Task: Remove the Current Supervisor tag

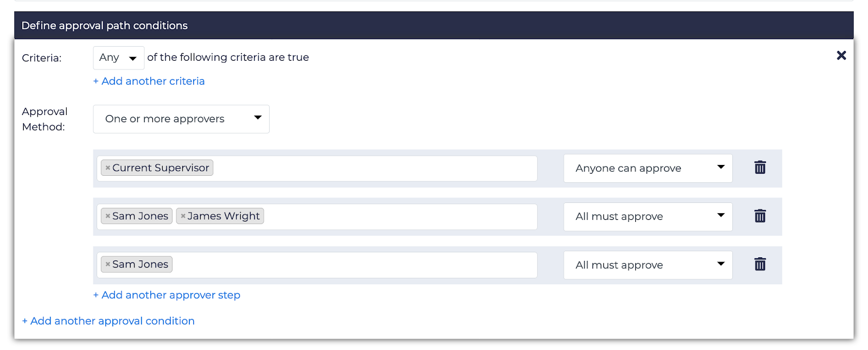Action: (108, 168)
